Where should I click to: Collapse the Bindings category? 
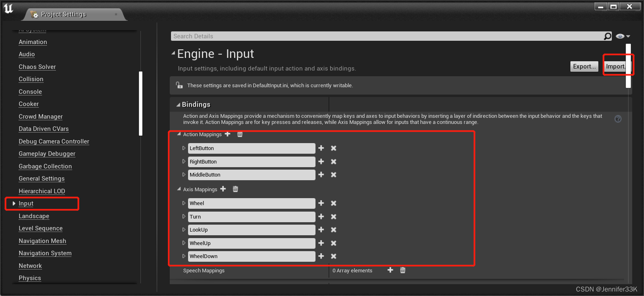178,105
